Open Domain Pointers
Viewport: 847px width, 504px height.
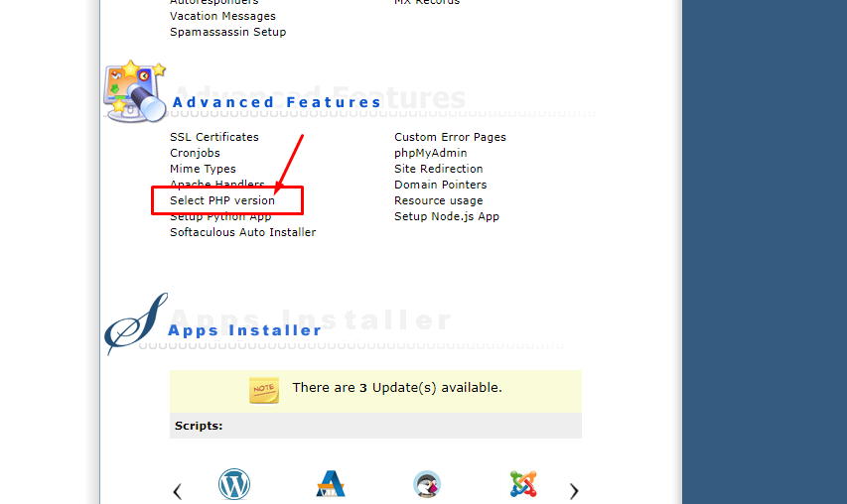(440, 185)
